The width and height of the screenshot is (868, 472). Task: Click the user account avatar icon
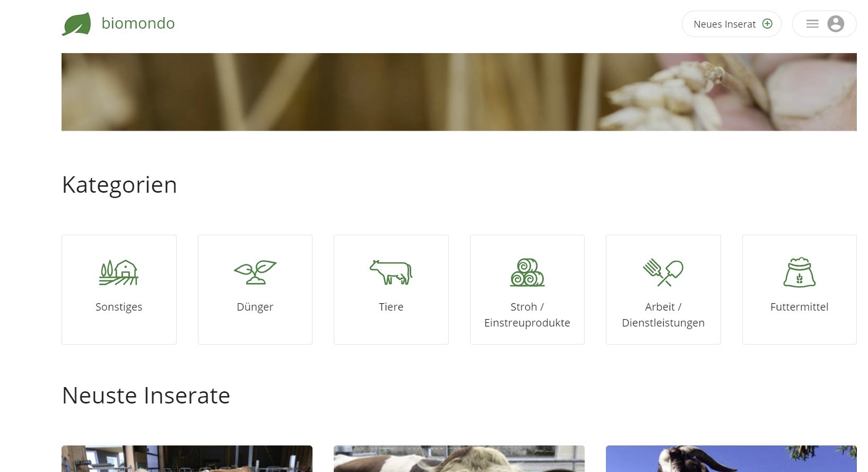point(836,24)
